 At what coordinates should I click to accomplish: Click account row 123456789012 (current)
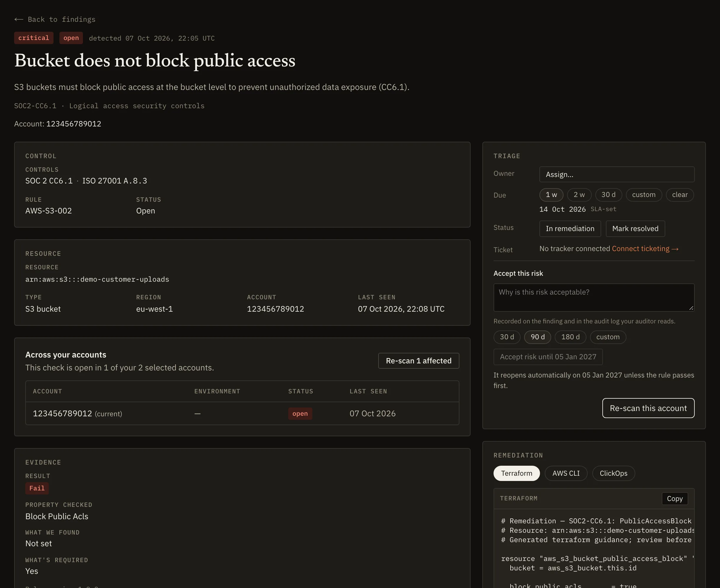tap(242, 414)
